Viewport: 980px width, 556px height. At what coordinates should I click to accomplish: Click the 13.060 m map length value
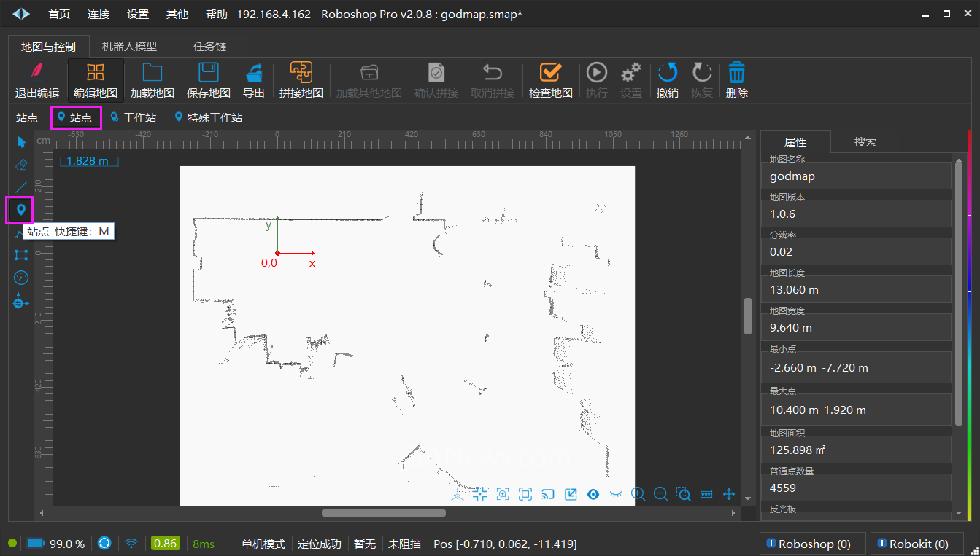pyautogui.click(x=857, y=290)
